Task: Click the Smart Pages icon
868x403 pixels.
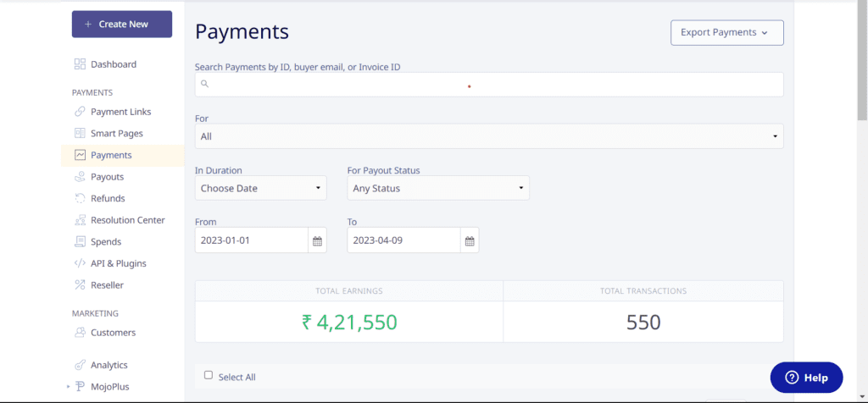Action: [x=80, y=134]
